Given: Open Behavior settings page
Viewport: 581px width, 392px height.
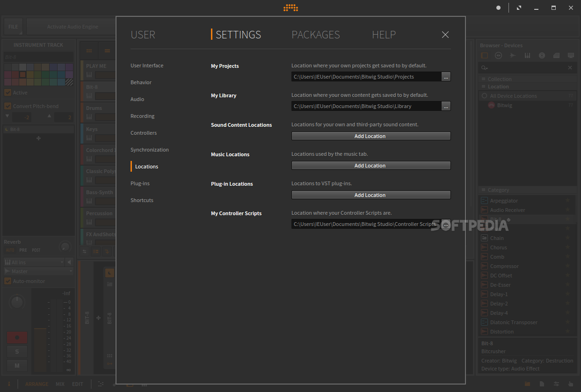Looking at the screenshot, I should [141, 82].
